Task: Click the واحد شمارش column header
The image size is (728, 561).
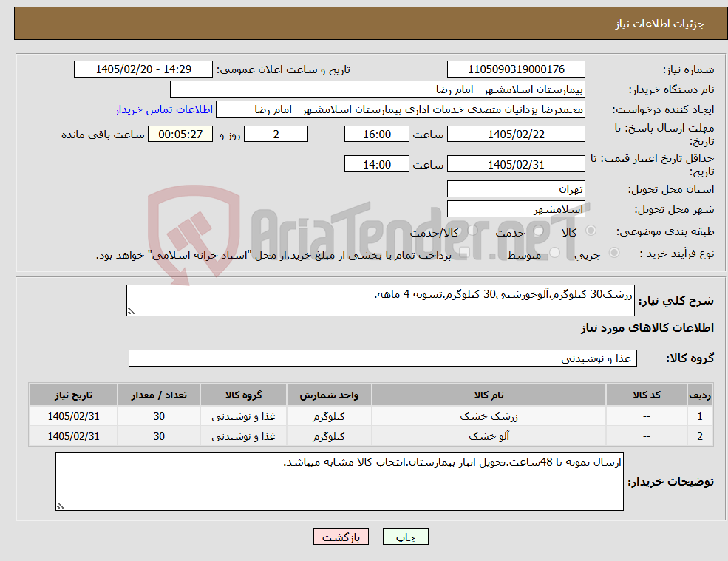Action: tap(329, 395)
